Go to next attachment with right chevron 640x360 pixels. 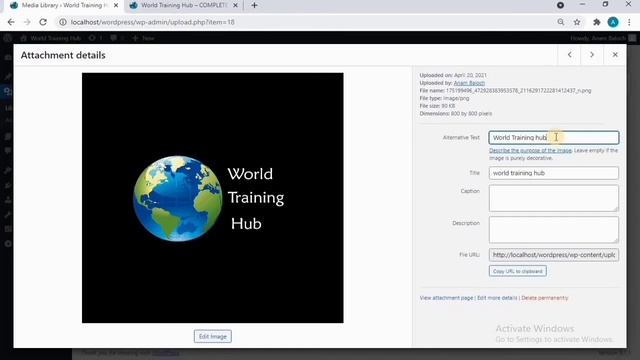592,55
